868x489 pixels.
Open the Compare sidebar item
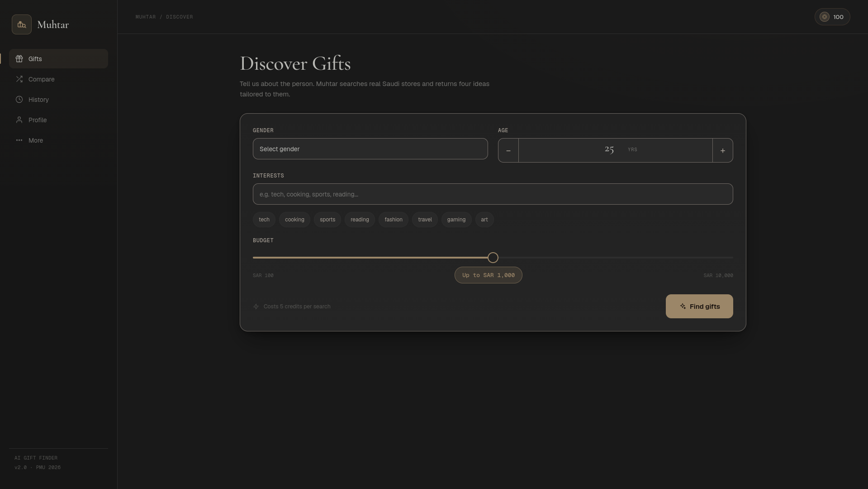point(58,79)
